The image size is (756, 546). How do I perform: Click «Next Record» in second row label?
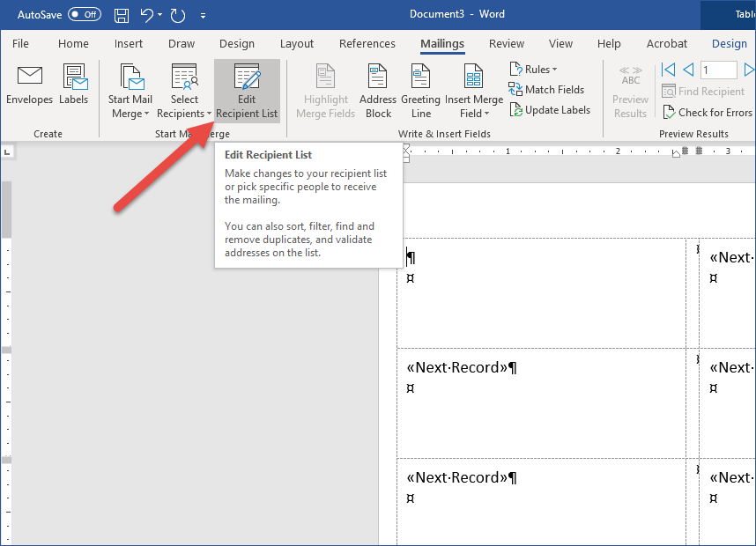(457, 368)
